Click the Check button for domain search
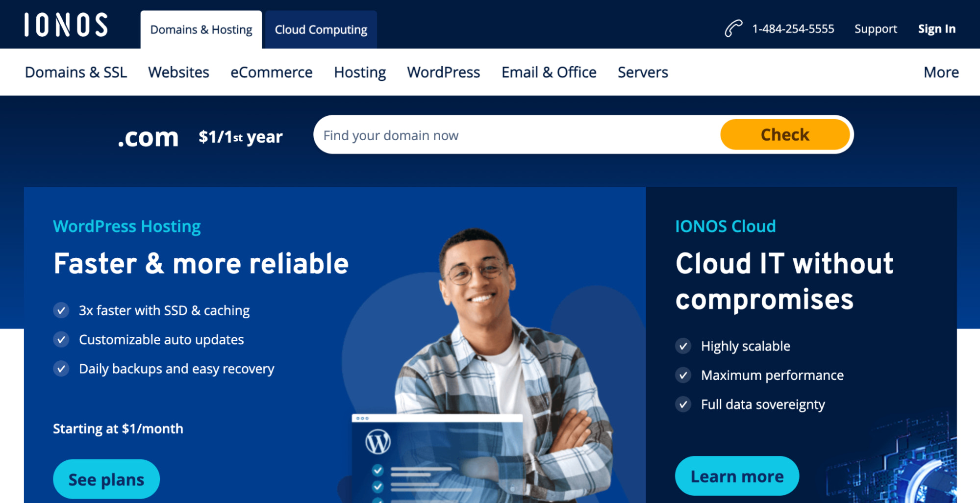 [784, 134]
